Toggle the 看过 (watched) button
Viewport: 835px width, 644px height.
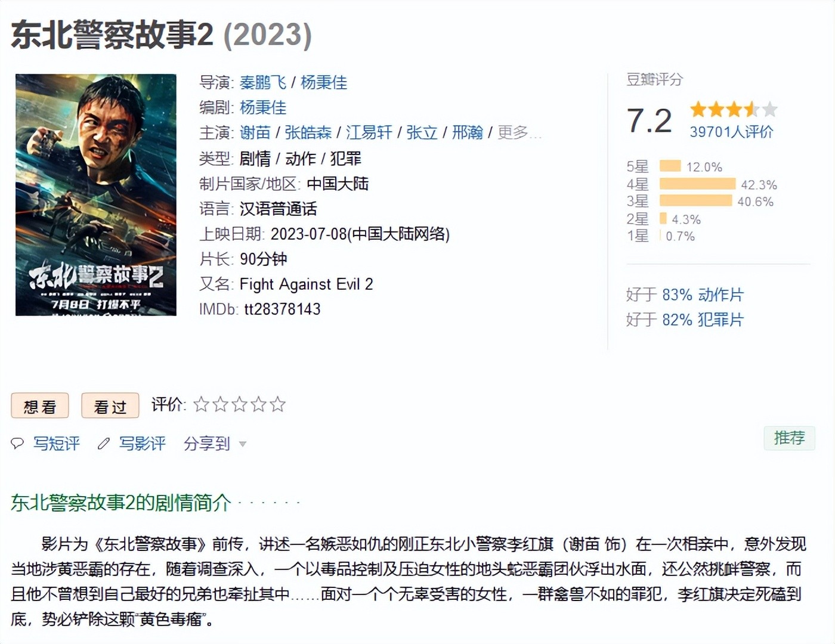[x=110, y=406]
